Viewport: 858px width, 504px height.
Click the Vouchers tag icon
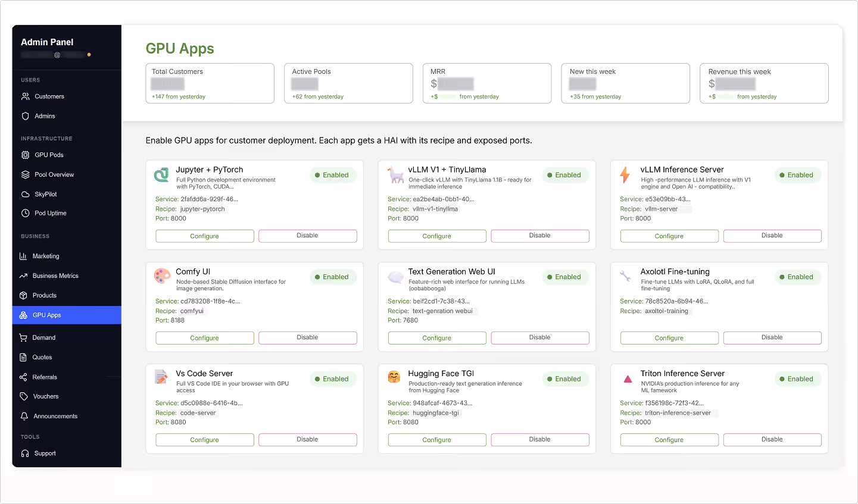(x=24, y=396)
